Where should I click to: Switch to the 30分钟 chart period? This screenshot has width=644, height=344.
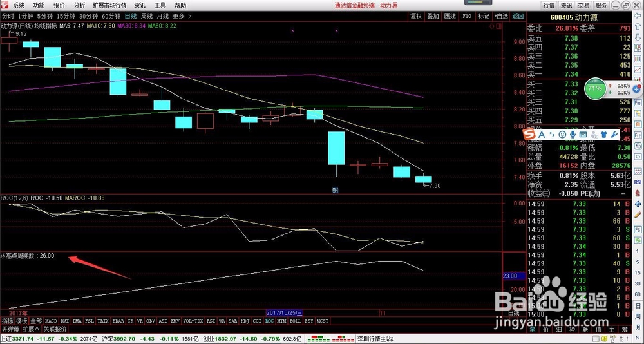point(88,17)
